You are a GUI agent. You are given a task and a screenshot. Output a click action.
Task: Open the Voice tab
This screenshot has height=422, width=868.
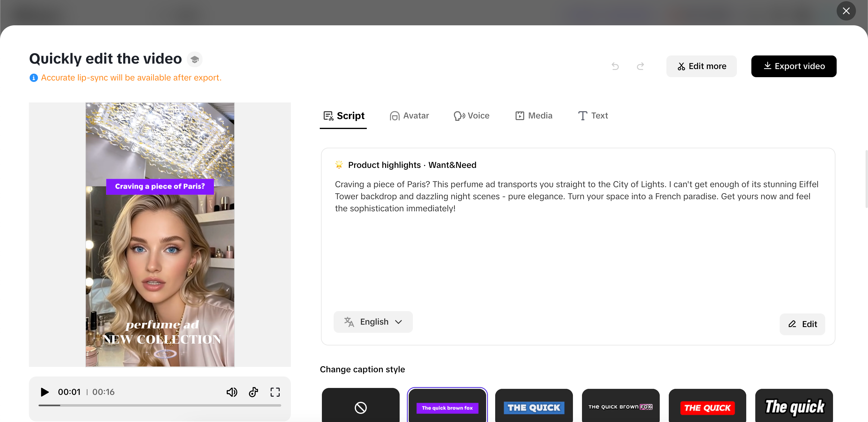(471, 116)
